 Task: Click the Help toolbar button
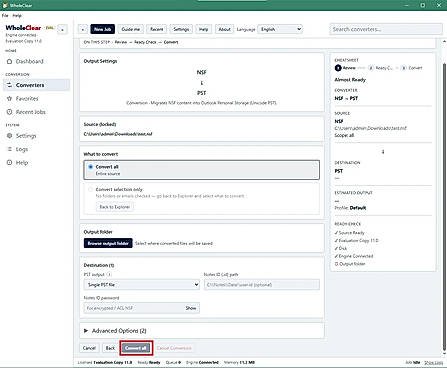pos(204,29)
